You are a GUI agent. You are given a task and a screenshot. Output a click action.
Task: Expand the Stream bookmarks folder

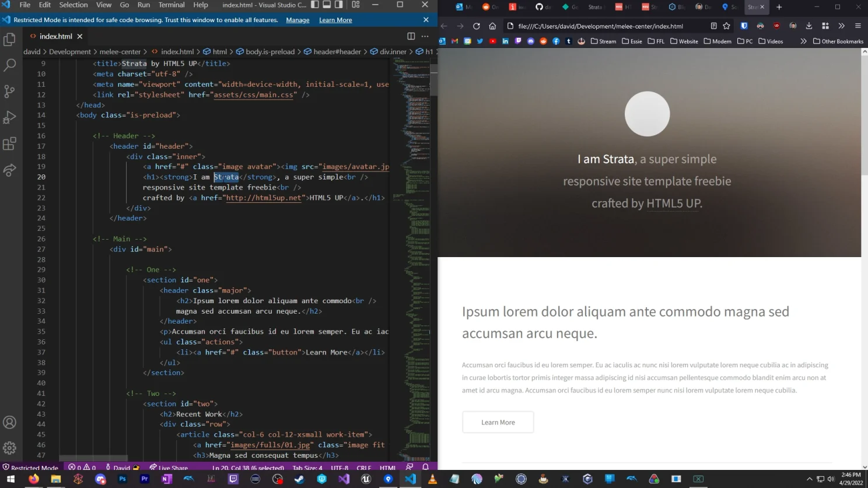click(604, 41)
